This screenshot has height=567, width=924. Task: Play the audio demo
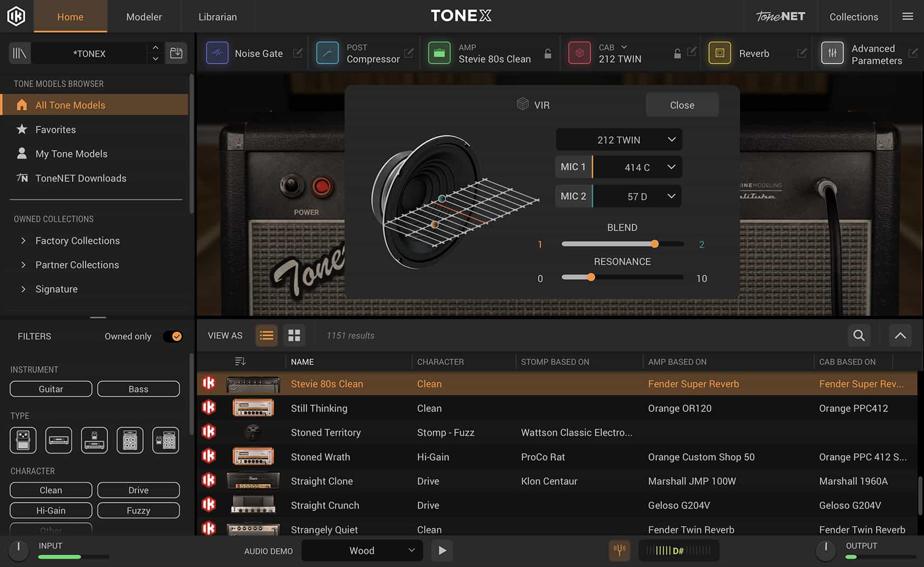[x=442, y=550]
